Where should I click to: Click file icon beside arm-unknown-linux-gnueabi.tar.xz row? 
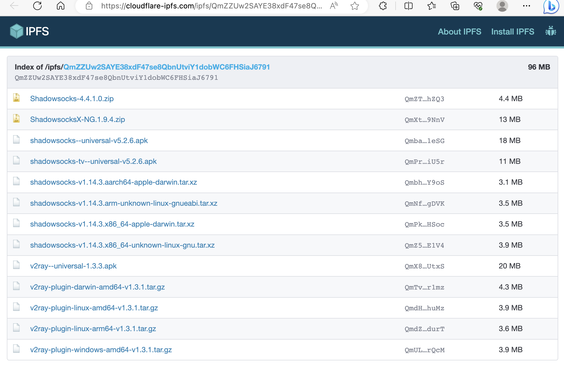[16, 202]
